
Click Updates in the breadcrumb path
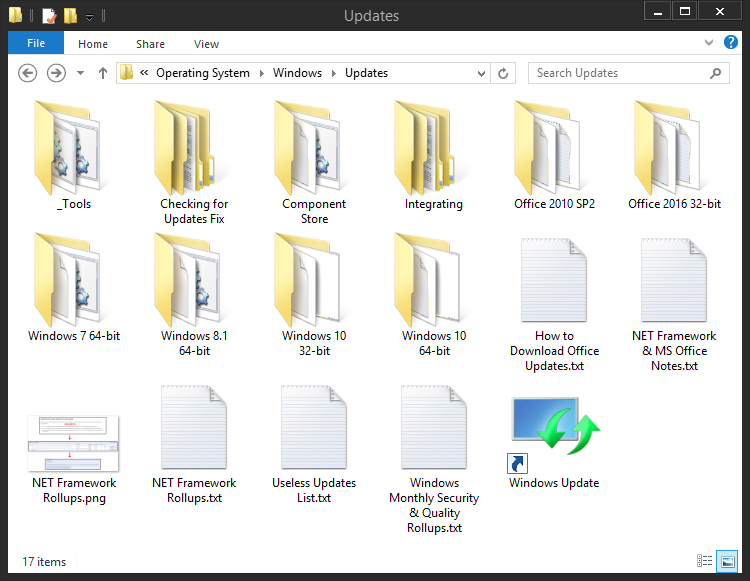pos(366,73)
